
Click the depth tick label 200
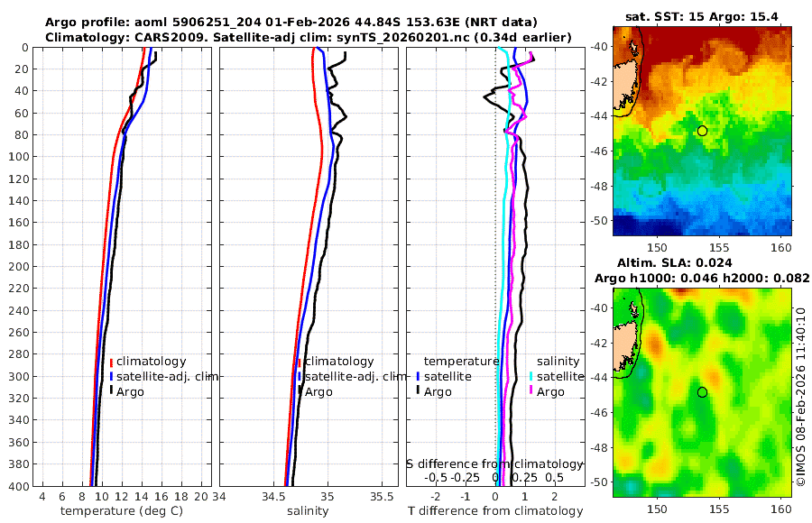[19, 266]
